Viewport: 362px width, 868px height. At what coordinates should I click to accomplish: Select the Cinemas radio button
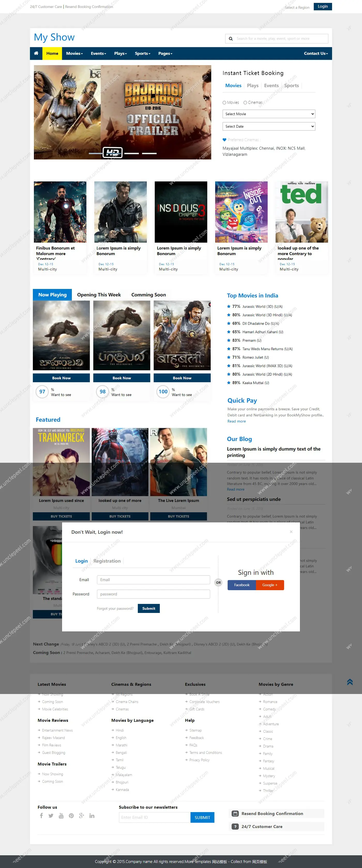click(x=245, y=102)
